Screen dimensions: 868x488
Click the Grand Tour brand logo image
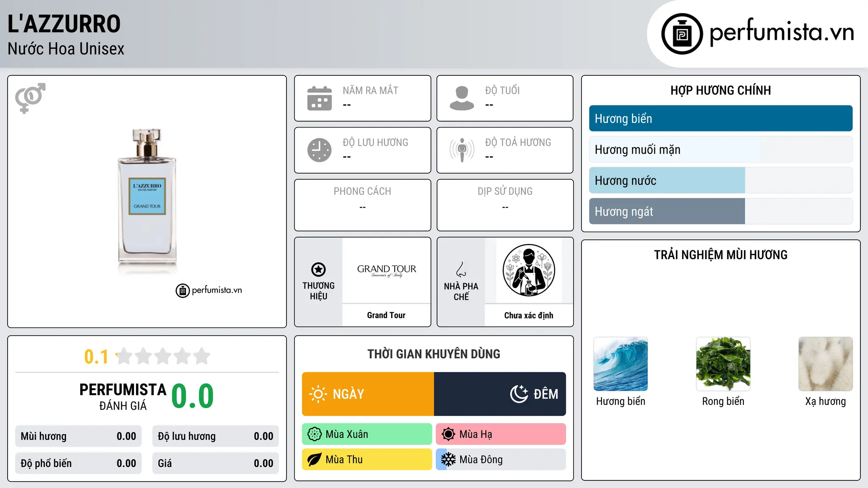pyautogui.click(x=387, y=270)
